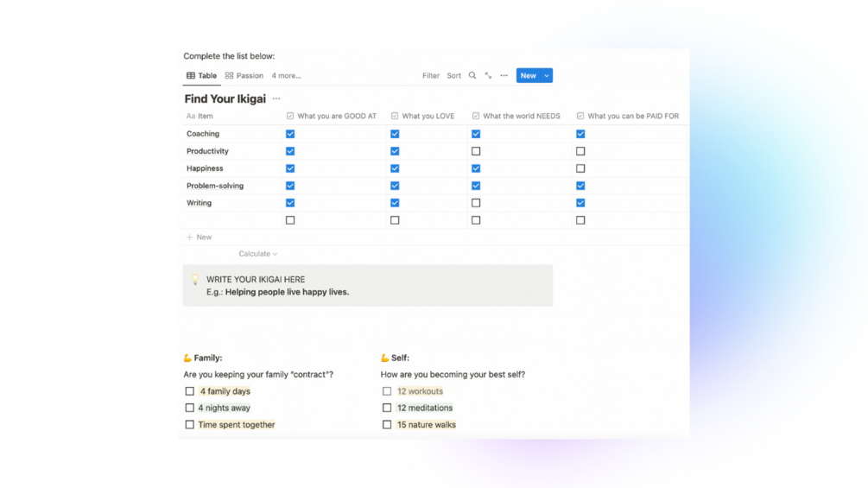Image resolution: width=868 pixels, height=488 pixels.
Task: Click the plus icon to add row
Action: (189, 237)
